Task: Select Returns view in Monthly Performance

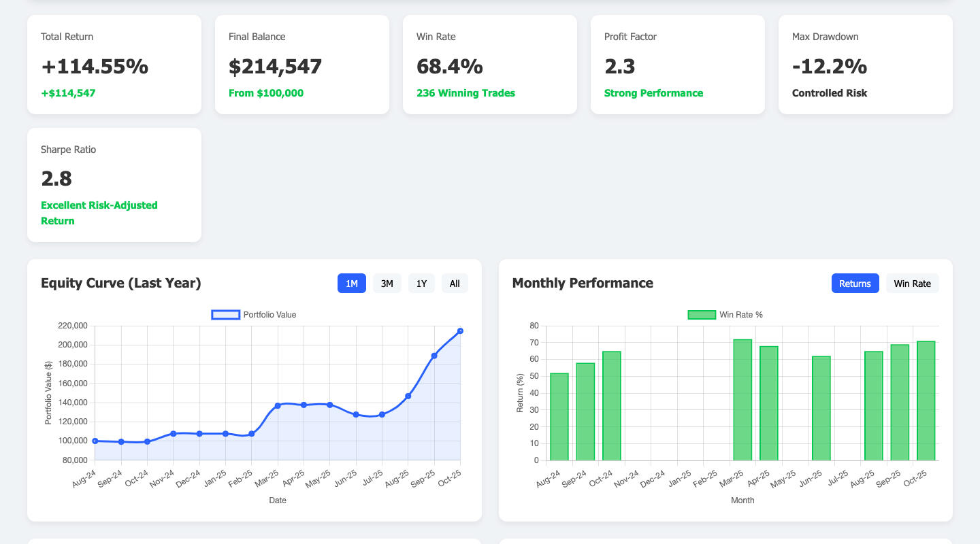Action: click(855, 284)
